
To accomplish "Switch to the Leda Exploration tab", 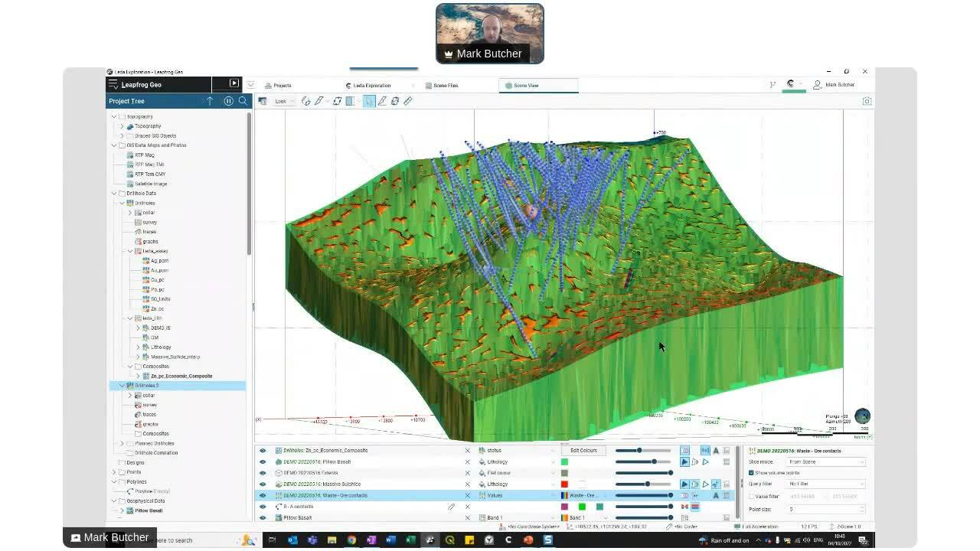I will [x=373, y=86].
